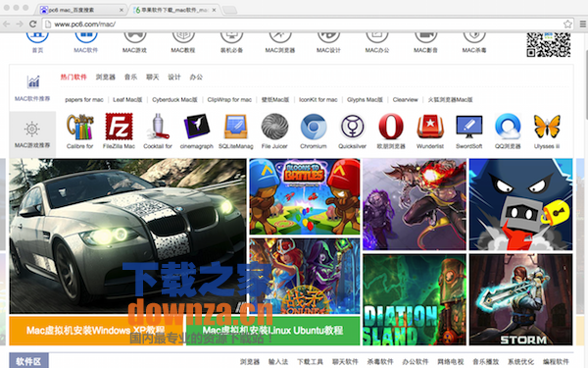Open the 首页 home icon

pos(37,37)
